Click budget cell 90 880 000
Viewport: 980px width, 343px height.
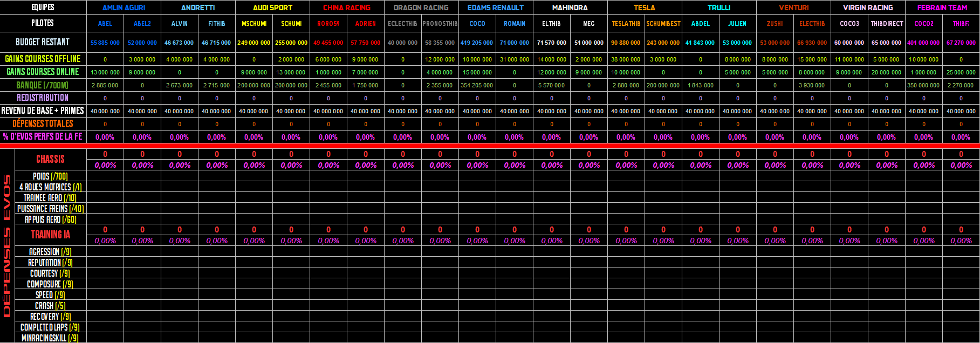[626, 43]
